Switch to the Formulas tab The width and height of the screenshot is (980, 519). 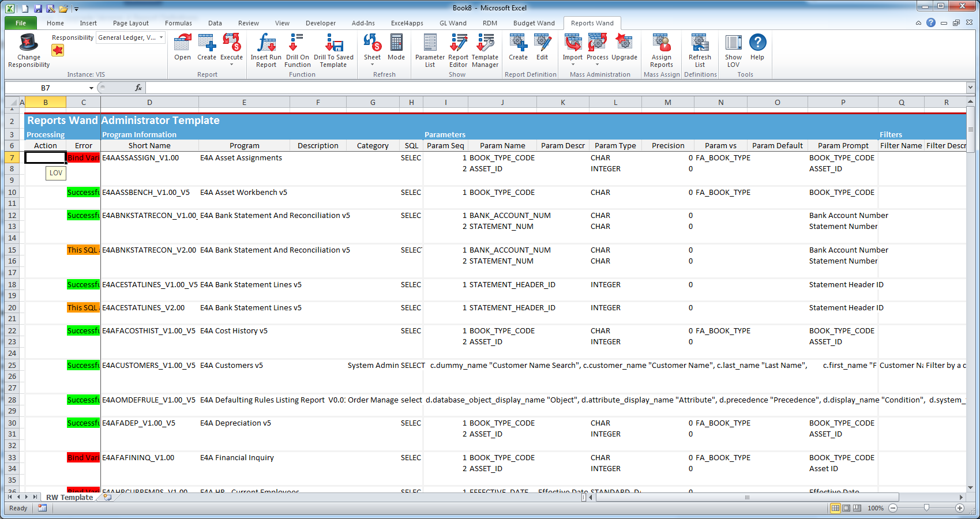pos(178,23)
